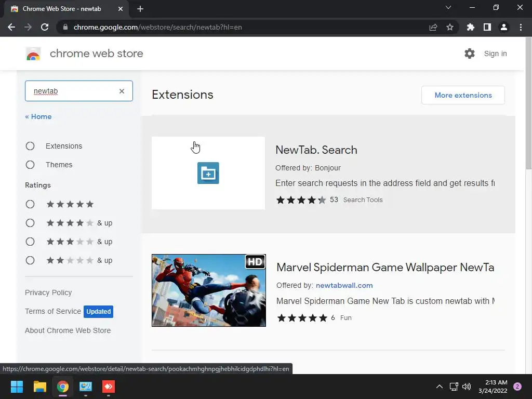Screen dimensions: 532x399
Task: Select two stars & up filter
Action: pos(30,260)
